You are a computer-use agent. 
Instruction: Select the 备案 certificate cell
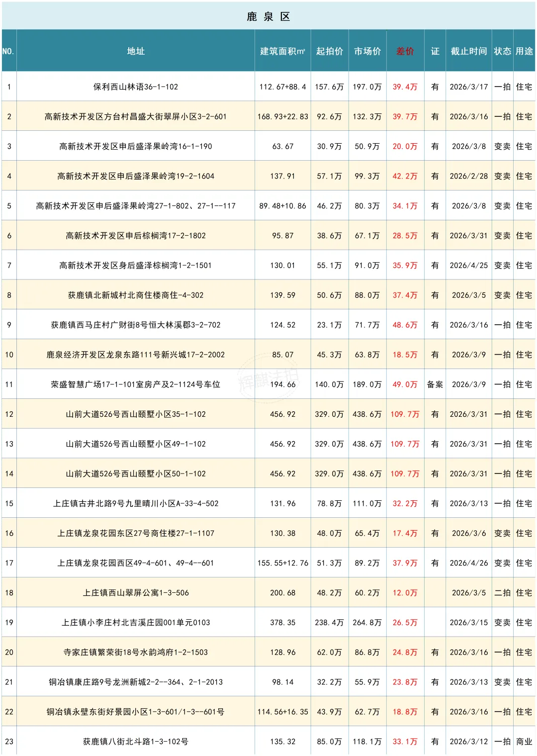point(435,384)
